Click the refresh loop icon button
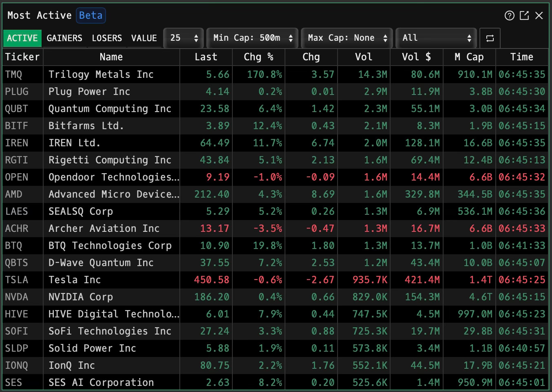552x392 pixels. pyautogui.click(x=490, y=38)
